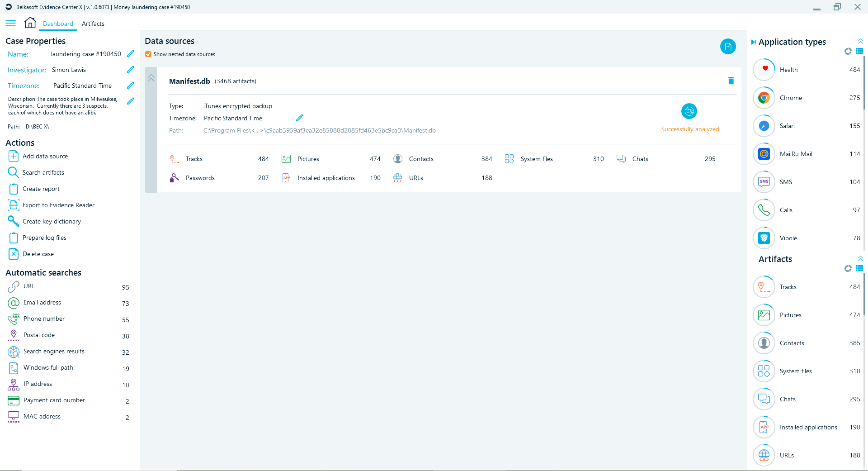Select the Health application type

(807, 70)
